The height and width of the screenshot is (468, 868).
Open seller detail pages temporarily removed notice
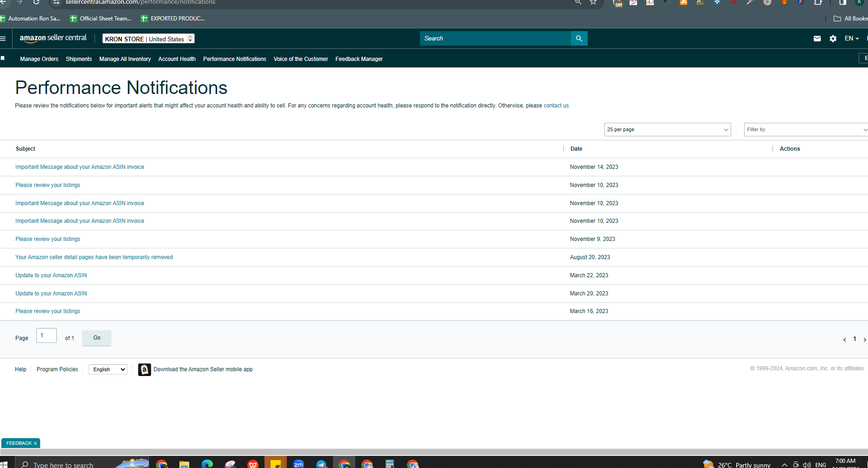tap(94, 257)
